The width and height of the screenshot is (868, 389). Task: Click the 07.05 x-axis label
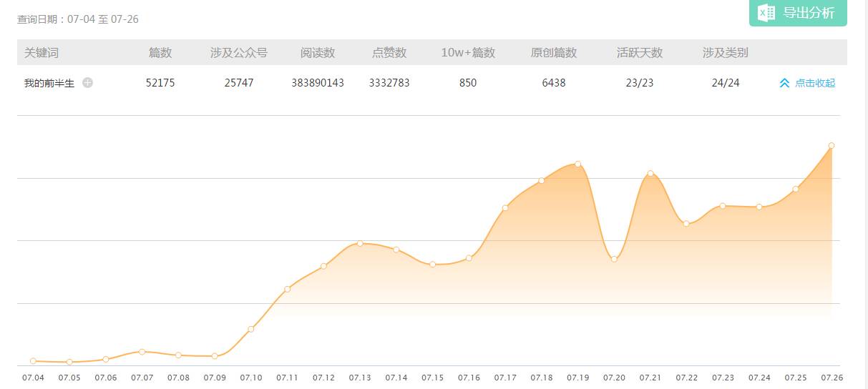coord(69,378)
